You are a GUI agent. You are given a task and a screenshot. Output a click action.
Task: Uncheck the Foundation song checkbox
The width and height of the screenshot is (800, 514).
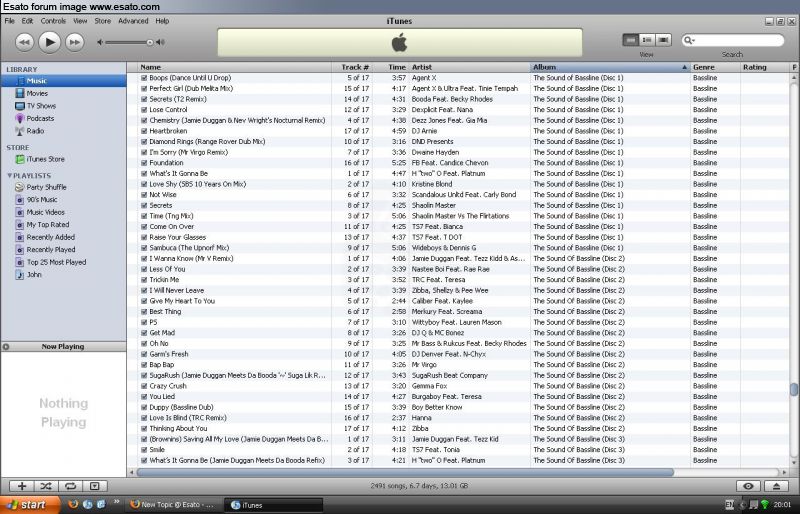click(x=144, y=163)
